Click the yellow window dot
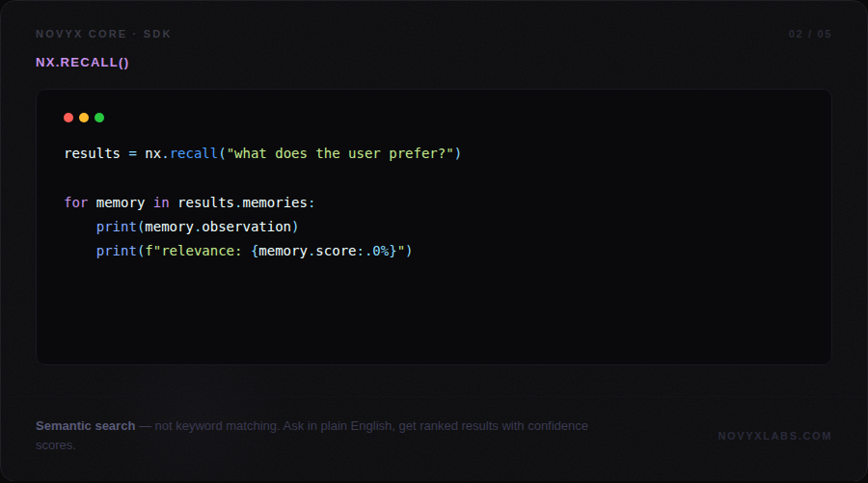The height and width of the screenshot is (483, 868). (x=84, y=118)
